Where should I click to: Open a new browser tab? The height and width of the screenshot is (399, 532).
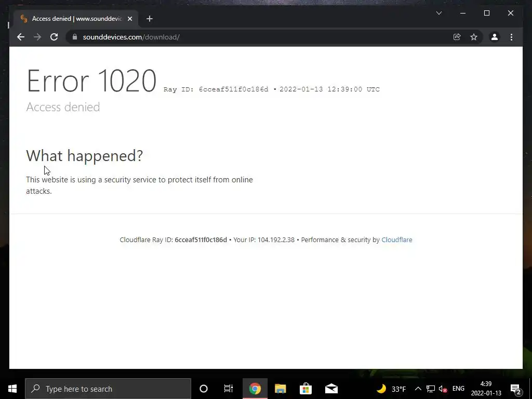click(x=150, y=19)
